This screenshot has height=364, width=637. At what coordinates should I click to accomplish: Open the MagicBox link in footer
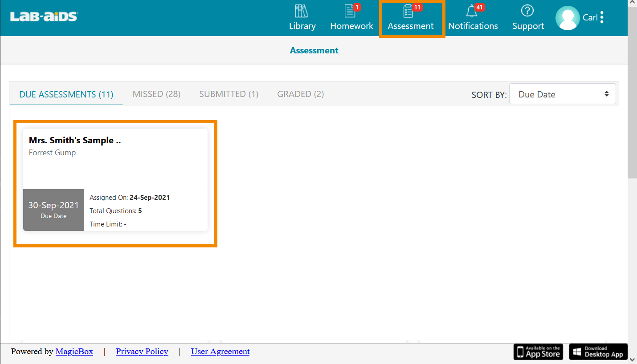click(x=74, y=352)
